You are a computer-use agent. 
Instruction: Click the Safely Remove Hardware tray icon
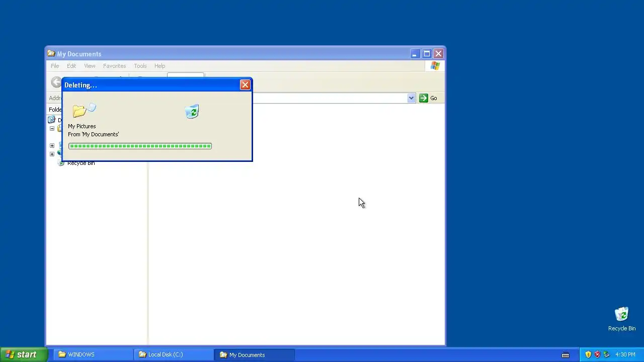pos(606,354)
